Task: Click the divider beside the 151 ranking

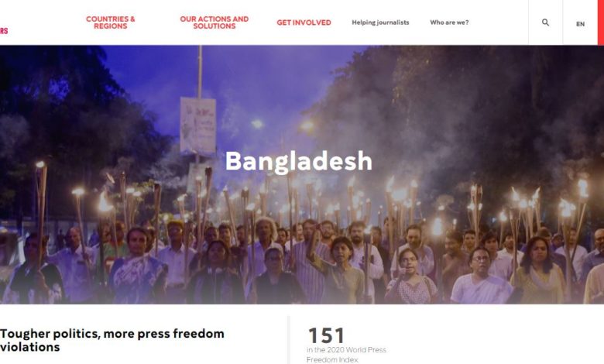Action: click(289, 340)
